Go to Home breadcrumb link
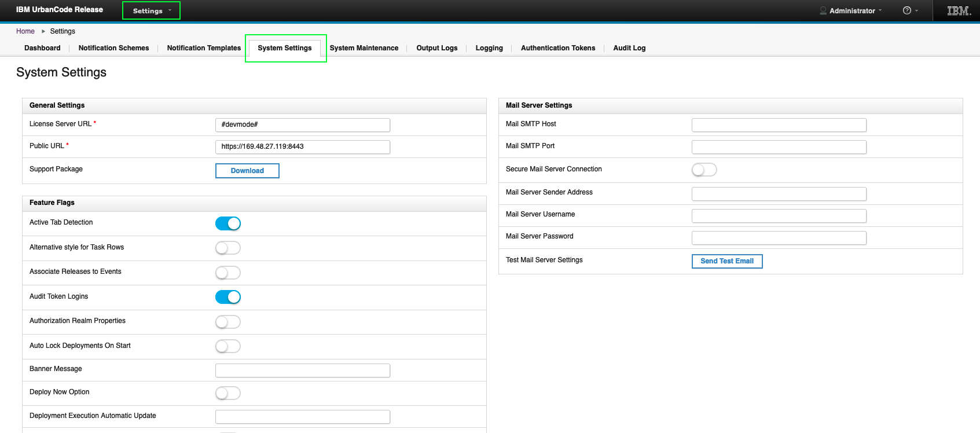Image resolution: width=980 pixels, height=433 pixels. [25, 31]
